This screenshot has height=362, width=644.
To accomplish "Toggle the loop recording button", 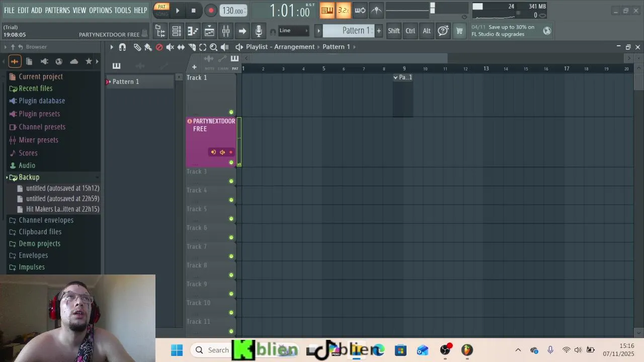I will (360, 10).
